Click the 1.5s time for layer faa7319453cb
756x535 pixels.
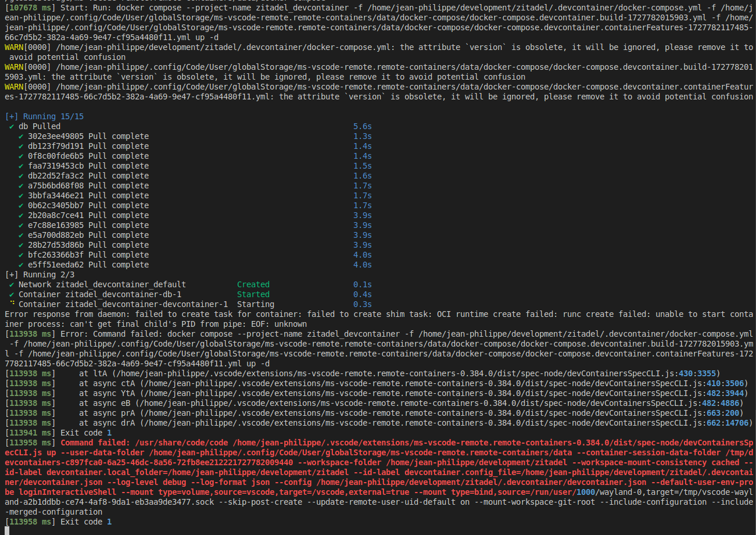(x=363, y=166)
